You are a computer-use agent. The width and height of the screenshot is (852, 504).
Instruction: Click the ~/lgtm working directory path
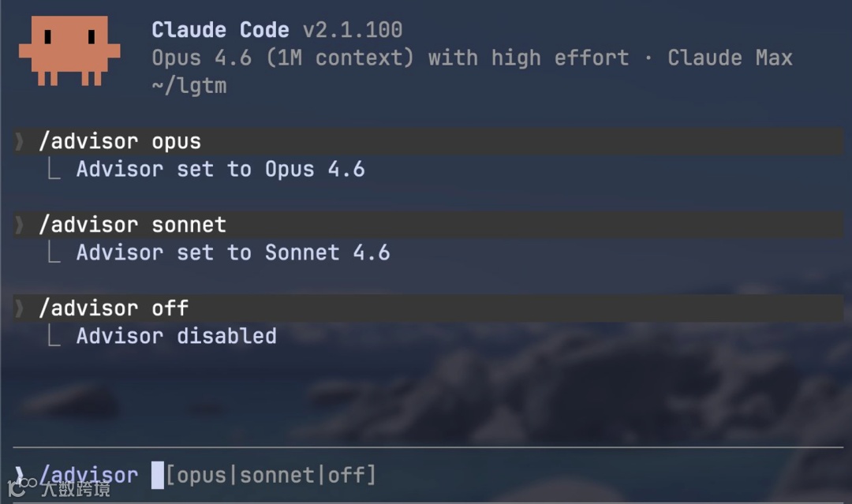(189, 86)
